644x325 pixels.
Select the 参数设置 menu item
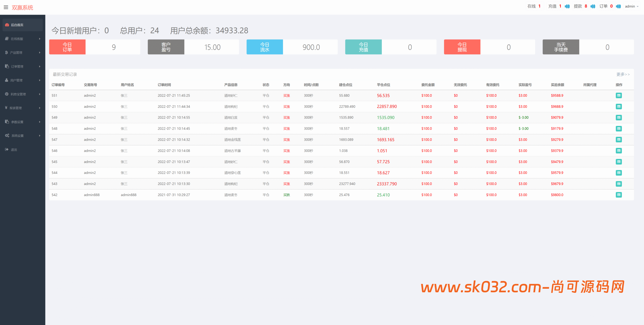pyautogui.click(x=17, y=122)
